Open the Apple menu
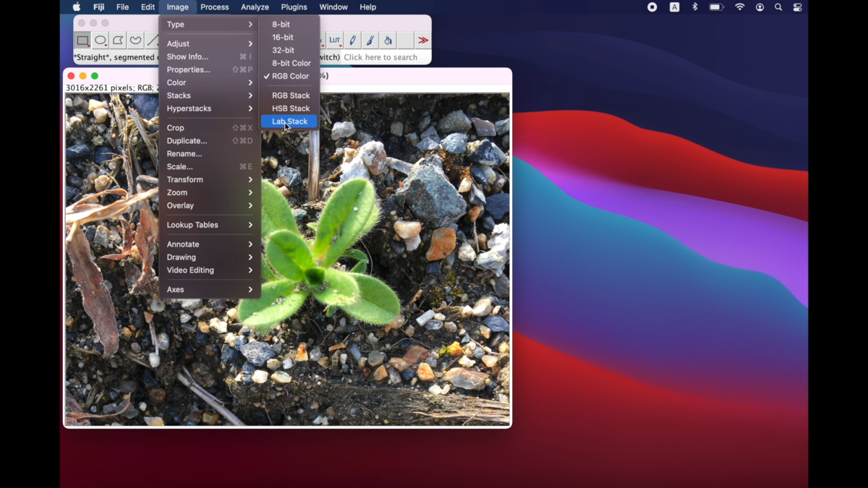868x488 pixels. tap(77, 7)
